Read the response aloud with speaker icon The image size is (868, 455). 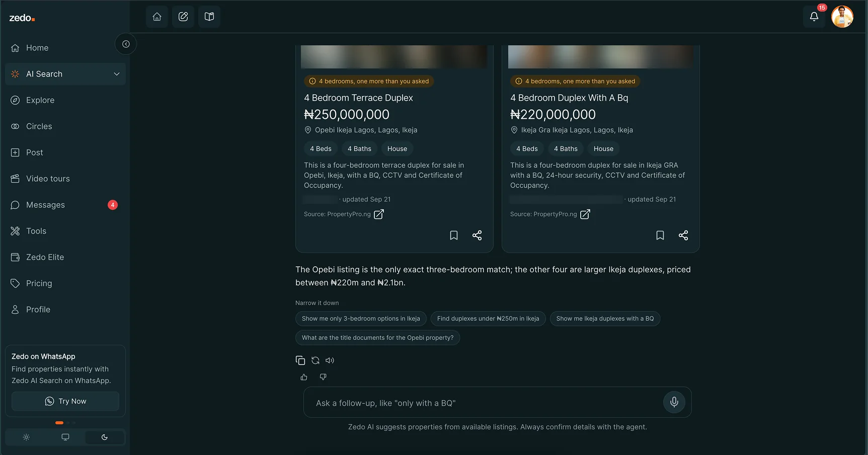[x=330, y=360]
